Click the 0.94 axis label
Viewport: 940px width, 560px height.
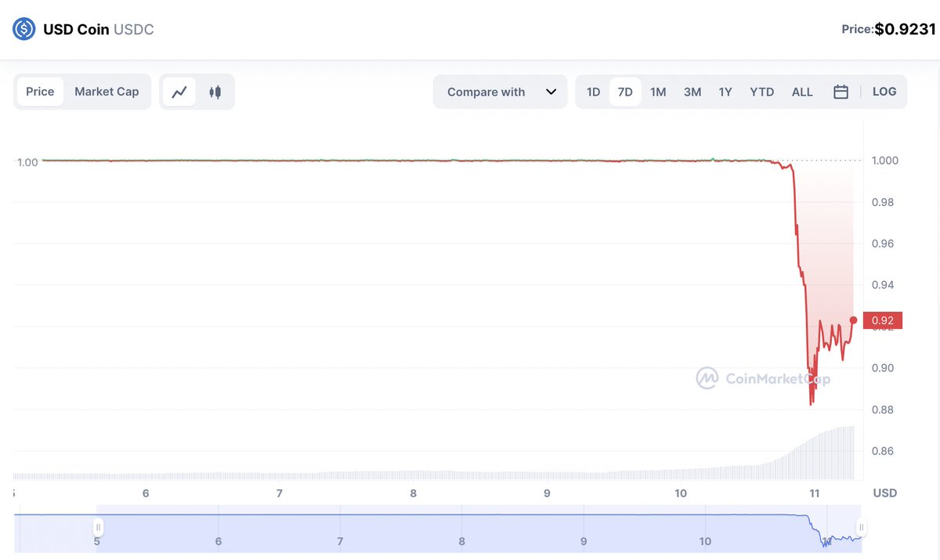coord(882,285)
